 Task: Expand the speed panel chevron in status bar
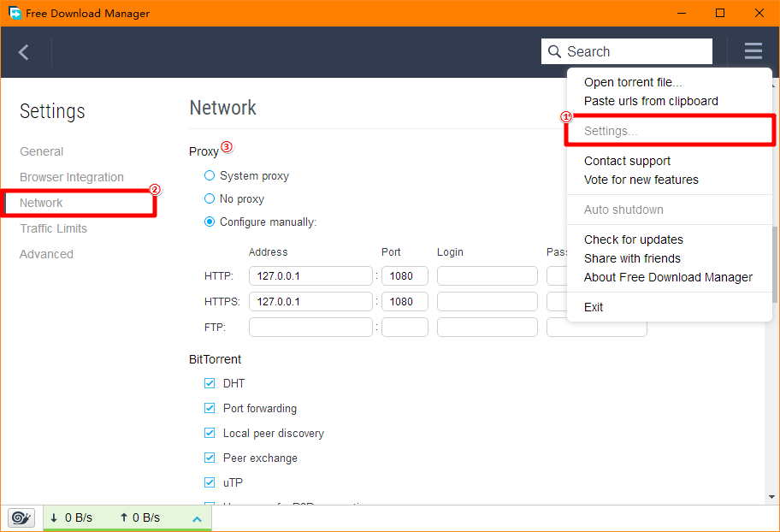197,519
